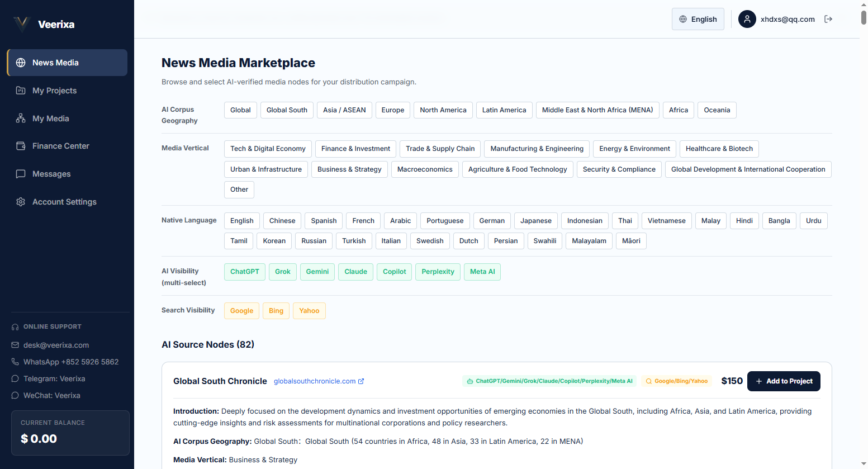Click the desk@veerixa.com support email
868x469 pixels.
click(56, 345)
